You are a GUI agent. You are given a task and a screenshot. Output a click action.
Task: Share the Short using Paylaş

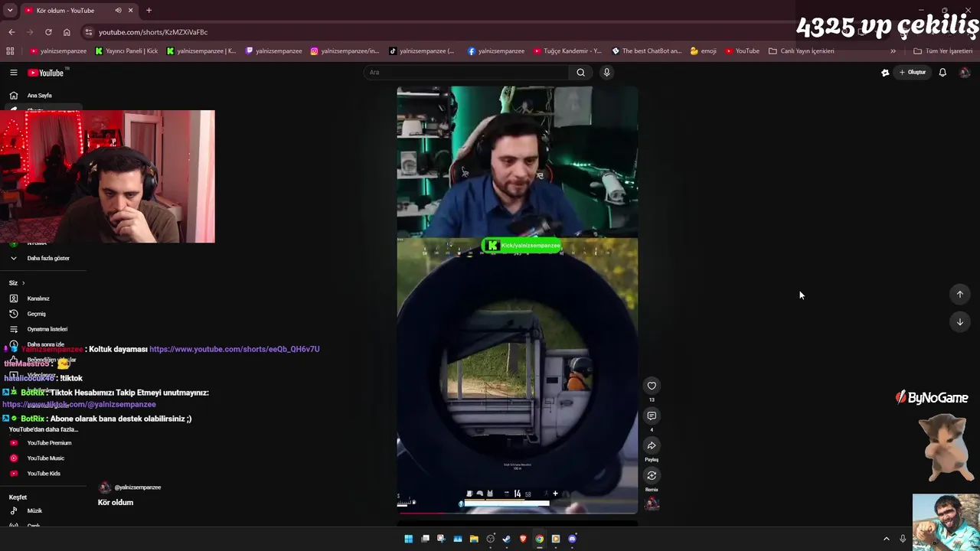tap(652, 445)
